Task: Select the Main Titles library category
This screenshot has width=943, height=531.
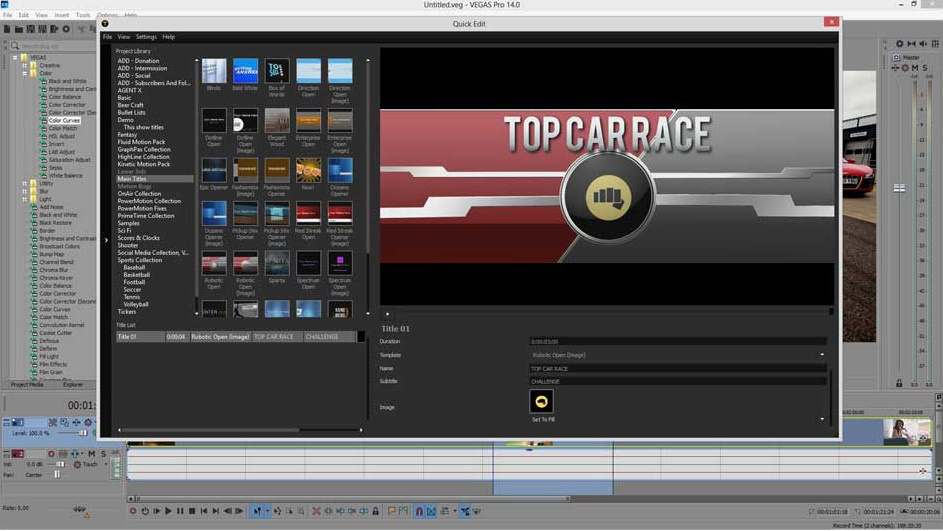Action: point(155,179)
